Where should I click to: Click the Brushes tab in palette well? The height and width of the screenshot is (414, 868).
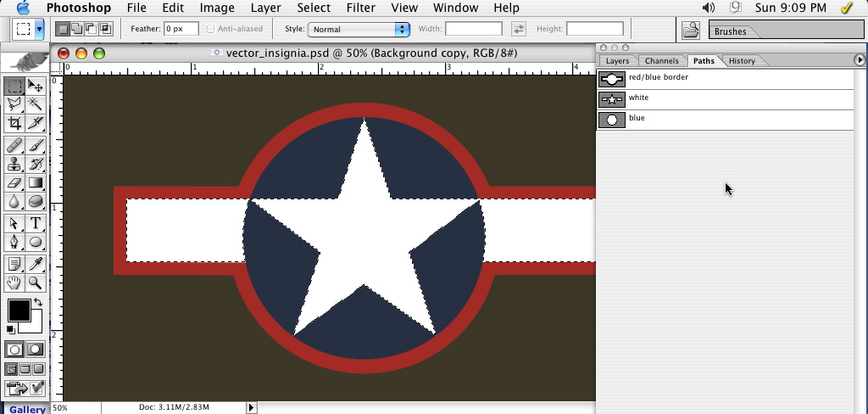[x=730, y=31]
